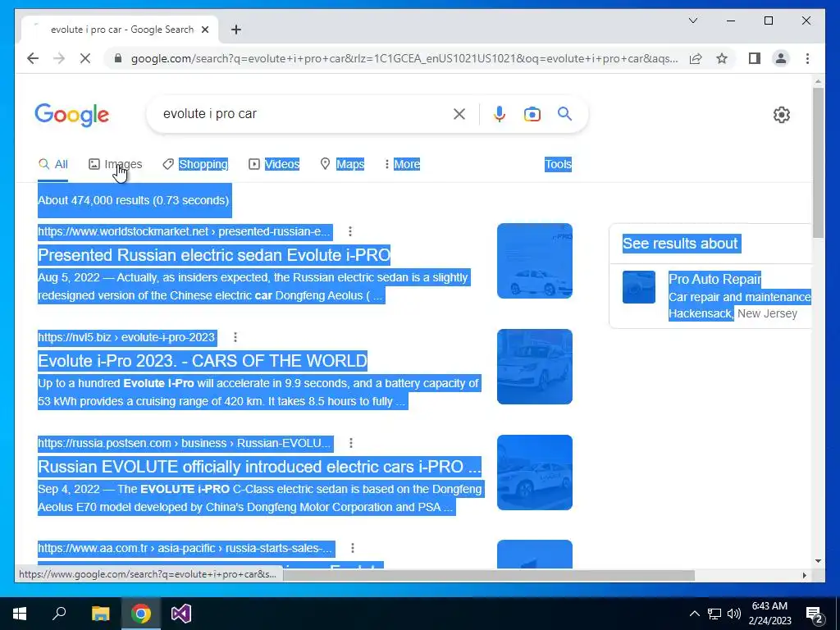The width and height of the screenshot is (840, 630).
Task: Open the aa.com.tr result options dots
Action: tap(353, 548)
